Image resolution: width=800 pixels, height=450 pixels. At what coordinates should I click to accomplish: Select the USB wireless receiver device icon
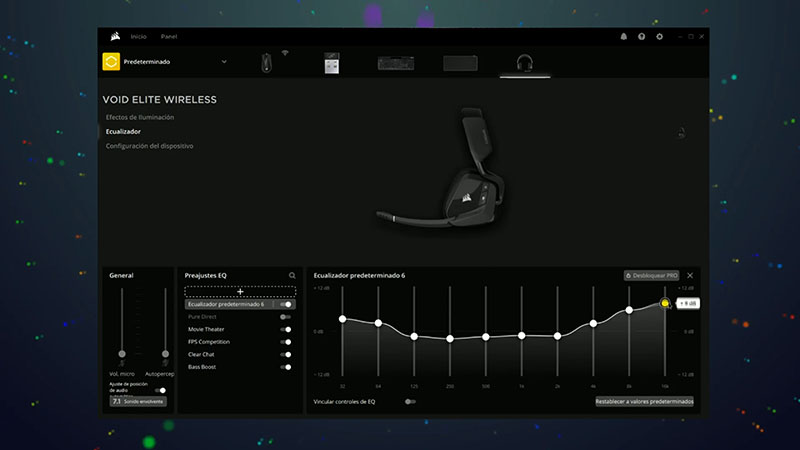tap(332, 63)
